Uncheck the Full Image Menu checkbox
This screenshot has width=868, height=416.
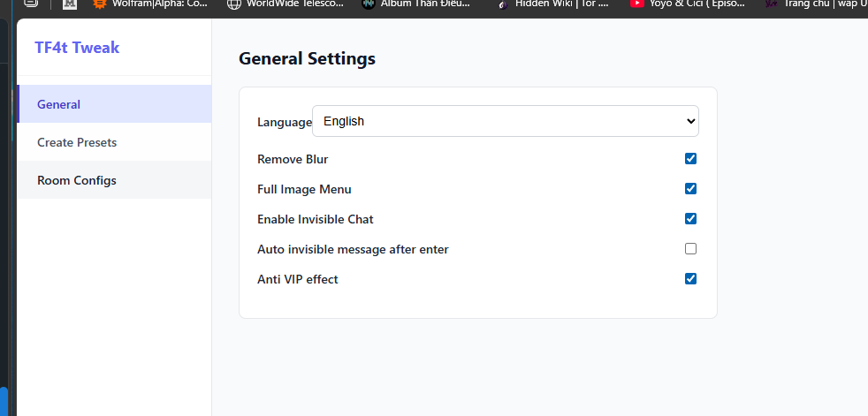[690, 189]
